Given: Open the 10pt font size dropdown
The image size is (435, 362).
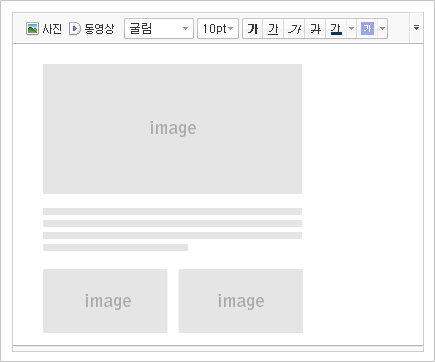Looking at the screenshot, I should pyautogui.click(x=218, y=29).
